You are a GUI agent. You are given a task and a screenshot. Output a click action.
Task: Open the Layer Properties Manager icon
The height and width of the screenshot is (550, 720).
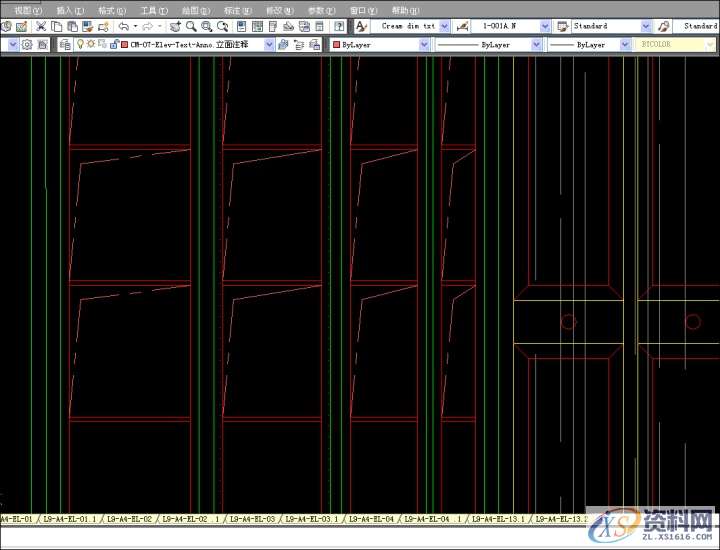click(65, 45)
